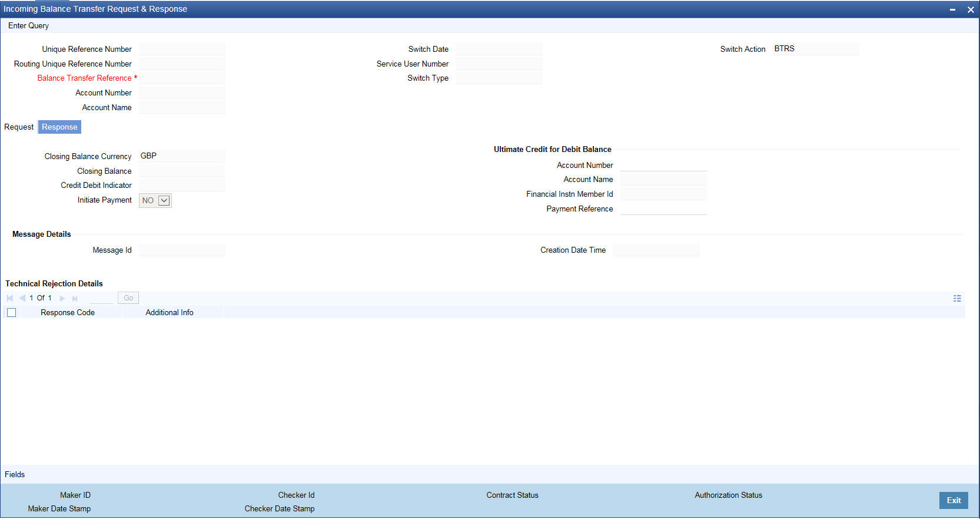Click 'Ultimate Credit for Debit Balance' heading
The width and height of the screenshot is (980, 519).
(553, 149)
